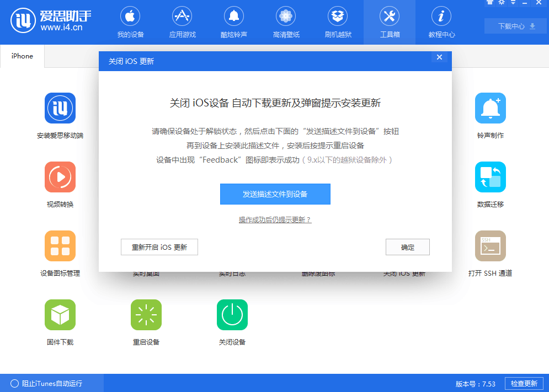
Task: Open 教程中心 tutorial center
Action: [441, 23]
